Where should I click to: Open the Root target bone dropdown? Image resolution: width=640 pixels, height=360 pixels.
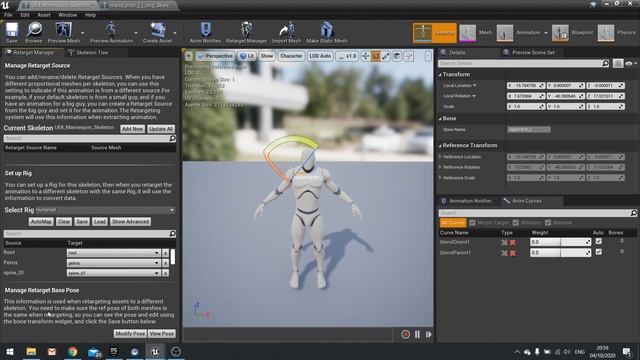(x=113, y=253)
